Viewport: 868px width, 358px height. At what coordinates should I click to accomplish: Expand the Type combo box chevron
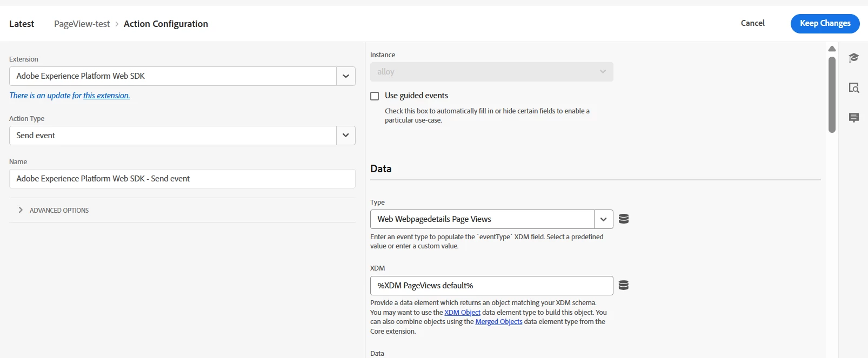tap(603, 219)
